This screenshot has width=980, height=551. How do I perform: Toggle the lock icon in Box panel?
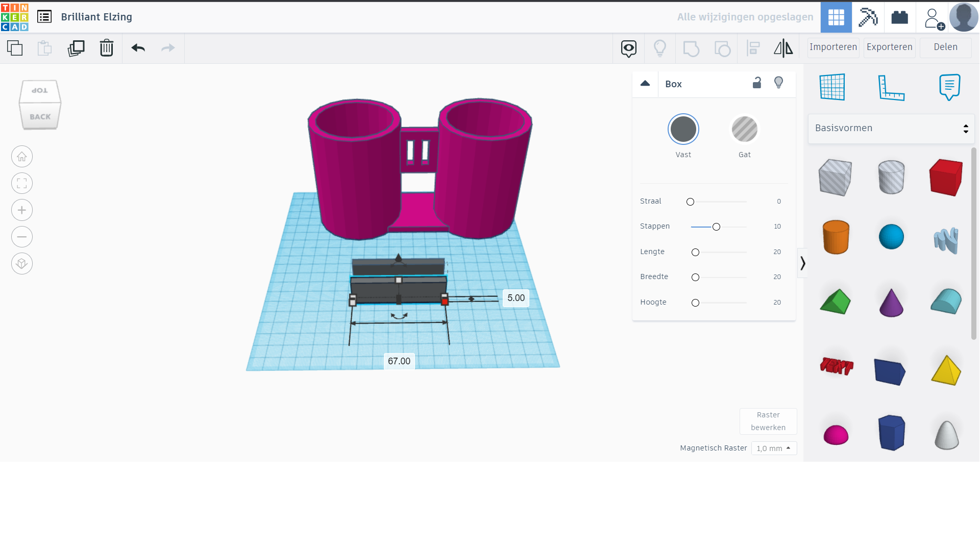coord(757,83)
